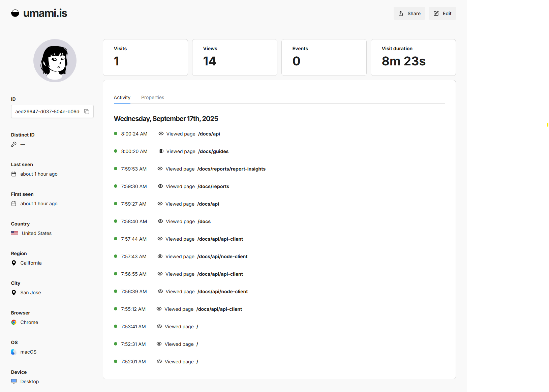Click the California region pin icon

(14, 263)
